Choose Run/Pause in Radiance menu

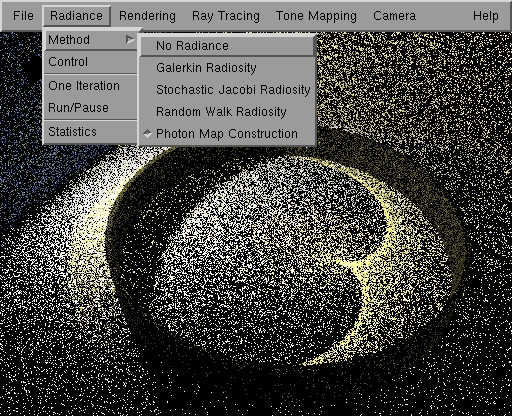[x=91, y=108]
